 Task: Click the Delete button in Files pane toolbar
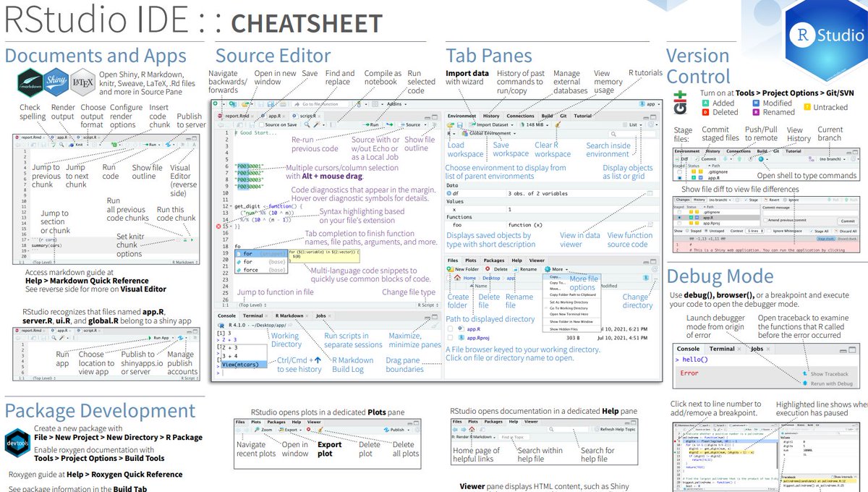497,269
